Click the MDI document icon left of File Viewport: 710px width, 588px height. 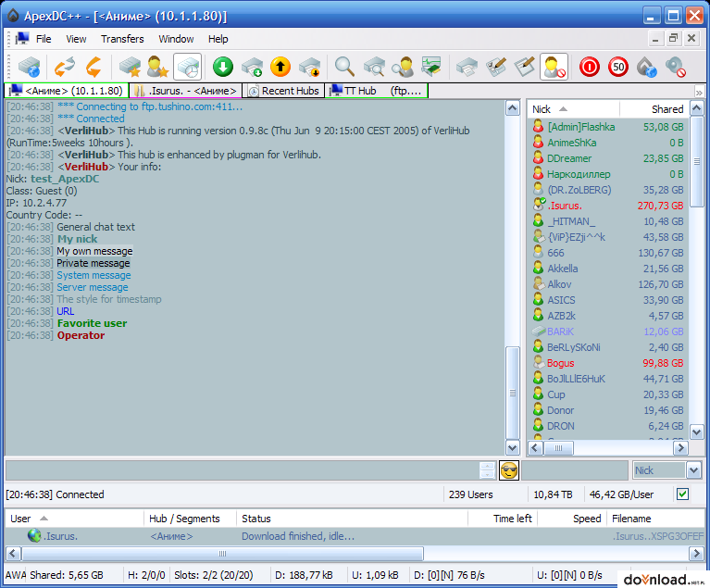(21, 39)
